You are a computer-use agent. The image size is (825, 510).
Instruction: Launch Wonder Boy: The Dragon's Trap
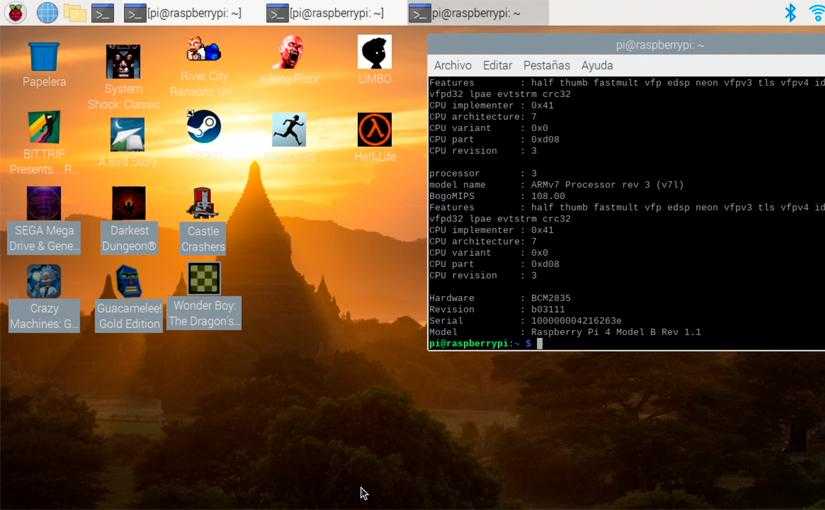[x=204, y=280]
